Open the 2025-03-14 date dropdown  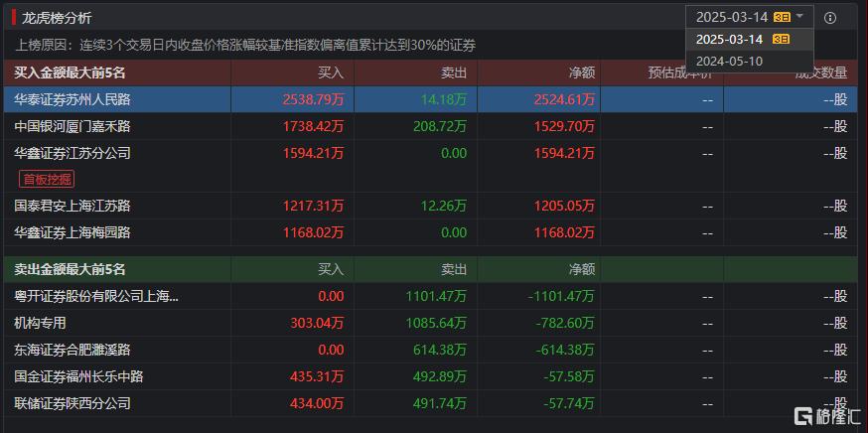point(750,17)
